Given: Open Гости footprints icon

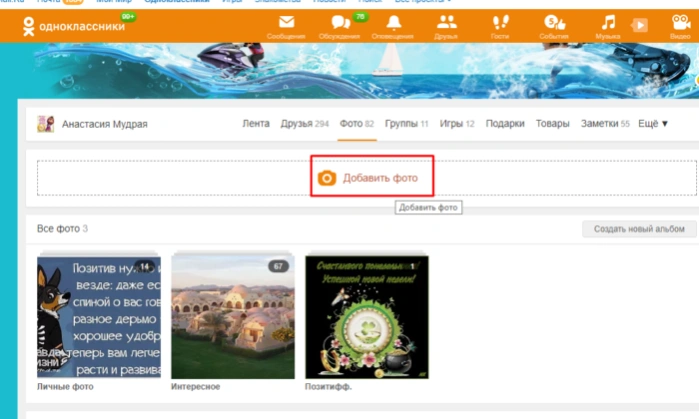Looking at the screenshot, I should tap(500, 26).
